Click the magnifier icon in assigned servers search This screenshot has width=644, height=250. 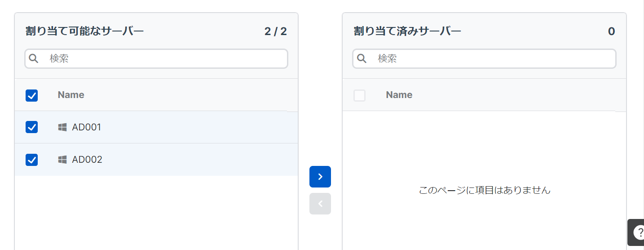(x=362, y=58)
